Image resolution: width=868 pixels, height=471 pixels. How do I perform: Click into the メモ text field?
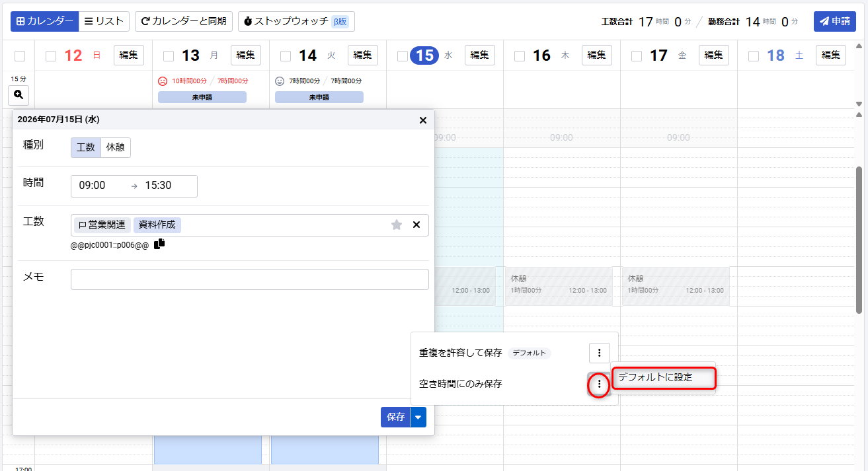coord(250,279)
